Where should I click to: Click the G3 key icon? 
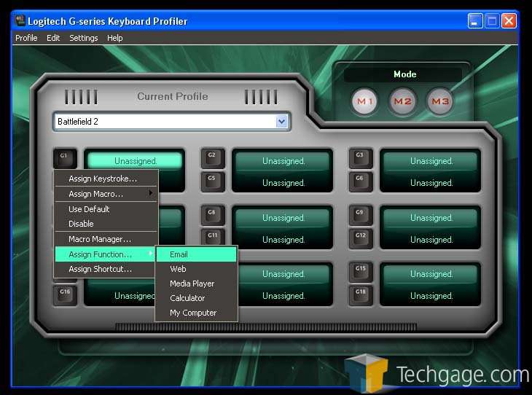point(360,158)
